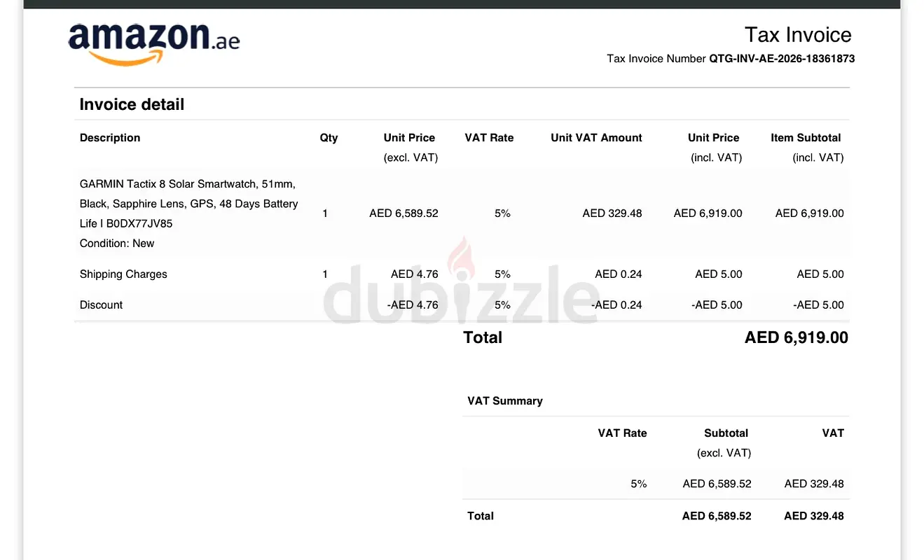This screenshot has height=560, width=924.
Task: Click the bold 'Total' label in VAT Summary
Action: (x=481, y=516)
